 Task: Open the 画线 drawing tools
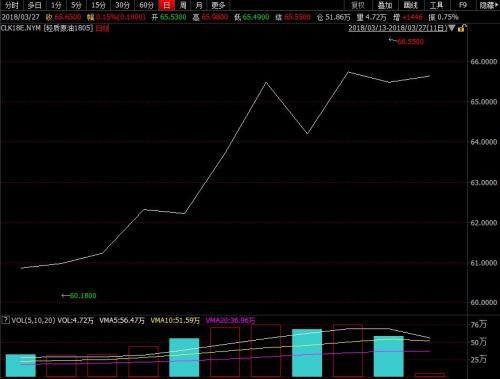(x=411, y=5)
